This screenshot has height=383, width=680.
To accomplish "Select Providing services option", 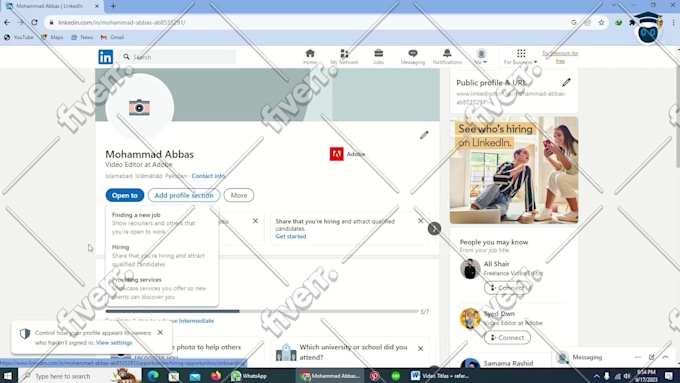I will click(162, 288).
